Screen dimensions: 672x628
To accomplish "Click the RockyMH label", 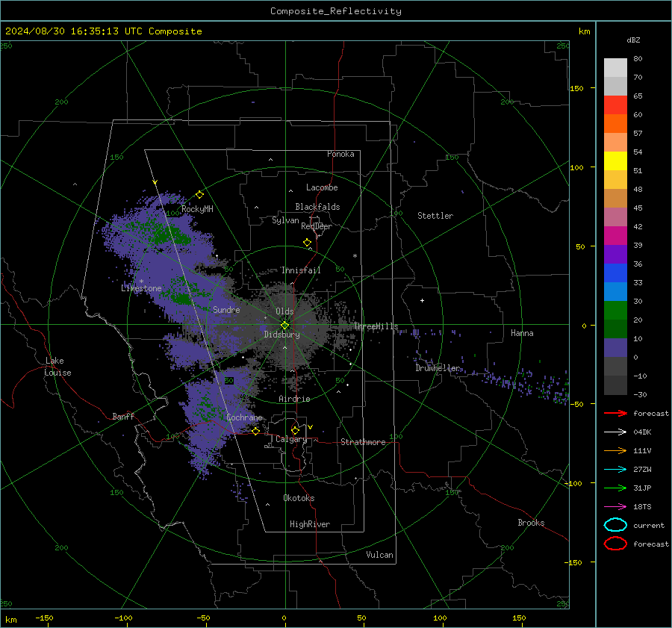I will (x=197, y=209).
